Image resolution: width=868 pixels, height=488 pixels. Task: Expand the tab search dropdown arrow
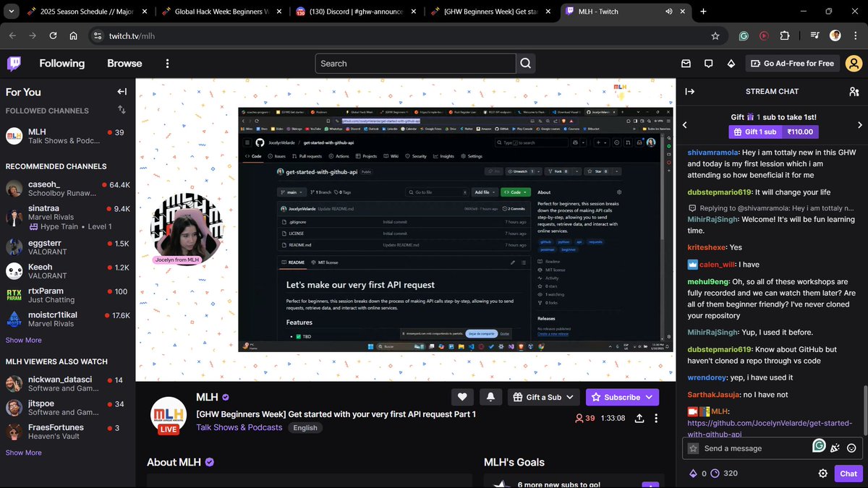click(11, 12)
